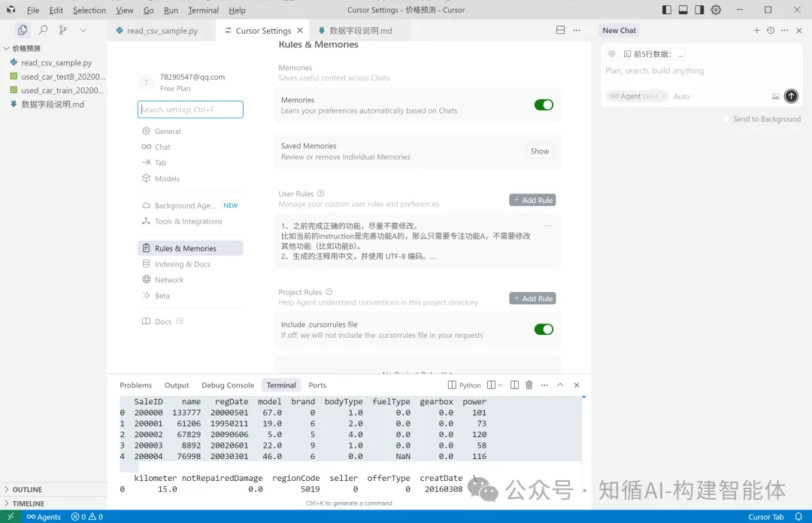The image size is (812, 523).
Task: Expand the TIMELINE section
Action: 28,503
